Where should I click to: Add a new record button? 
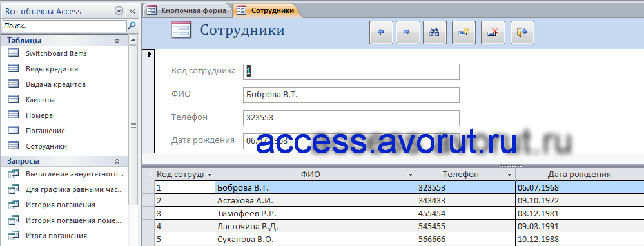pyautogui.click(x=463, y=32)
